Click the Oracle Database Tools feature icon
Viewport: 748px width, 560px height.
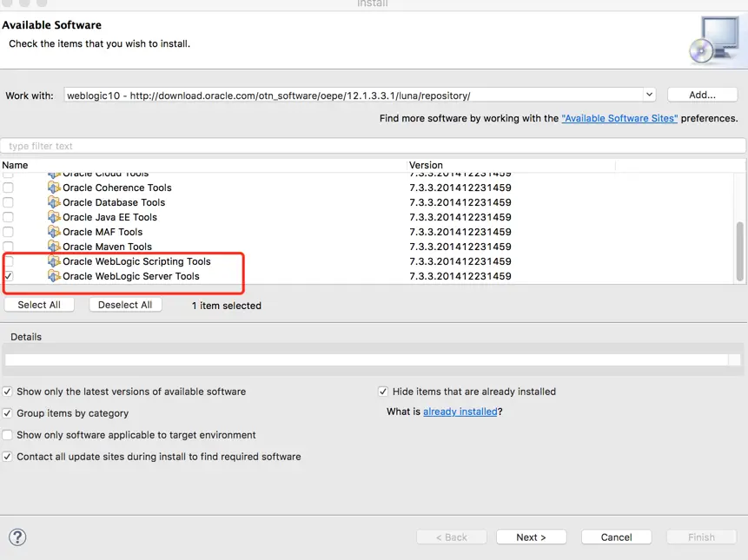(54, 202)
